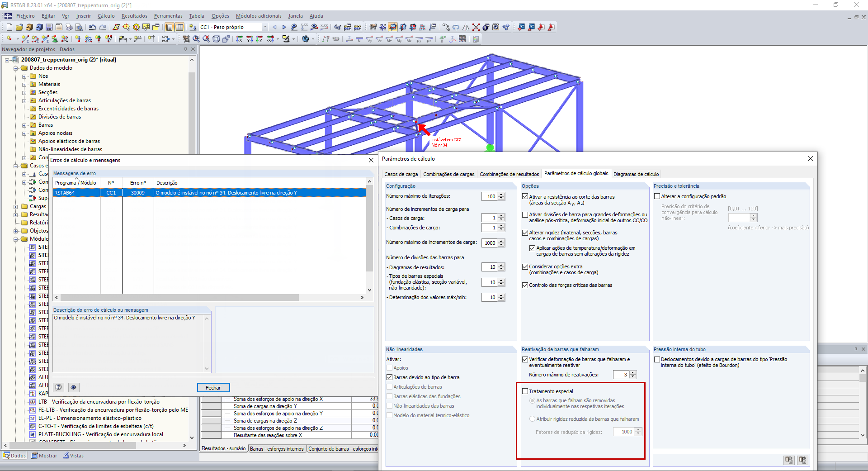Close the 'Parâmetros de cálculo' dialog
868x471 pixels.
(x=811, y=158)
